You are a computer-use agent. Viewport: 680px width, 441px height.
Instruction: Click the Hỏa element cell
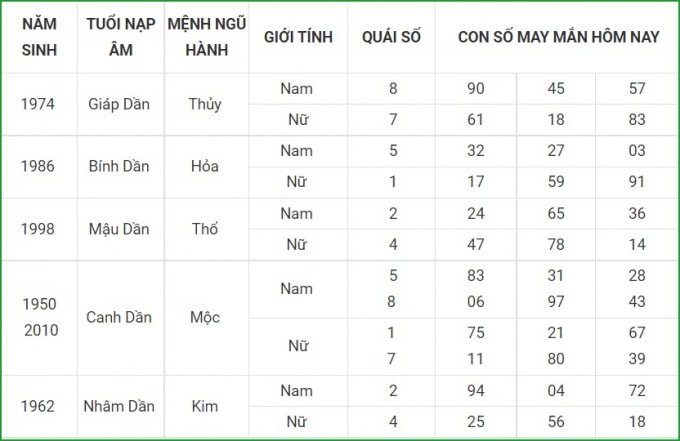pos(205,167)
